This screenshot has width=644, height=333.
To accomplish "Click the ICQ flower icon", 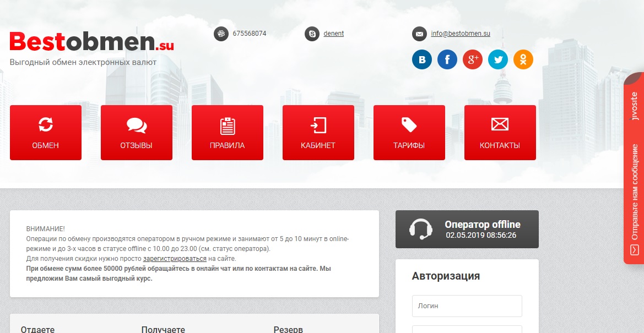I will [221, 34].
